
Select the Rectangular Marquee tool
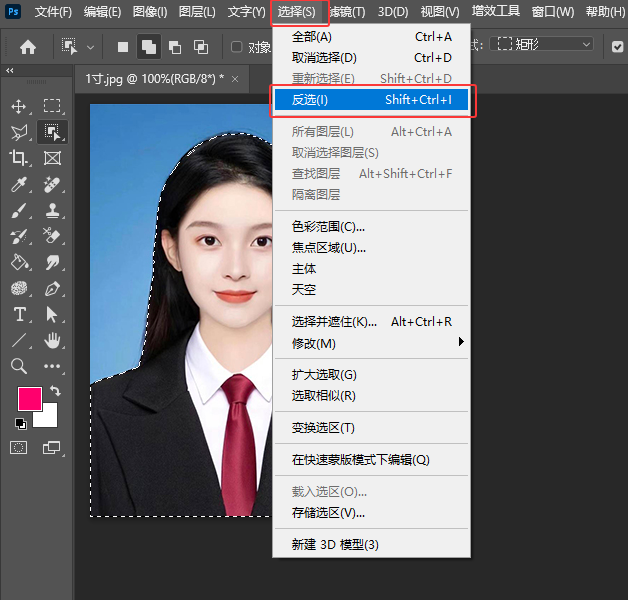coord(52,106)
